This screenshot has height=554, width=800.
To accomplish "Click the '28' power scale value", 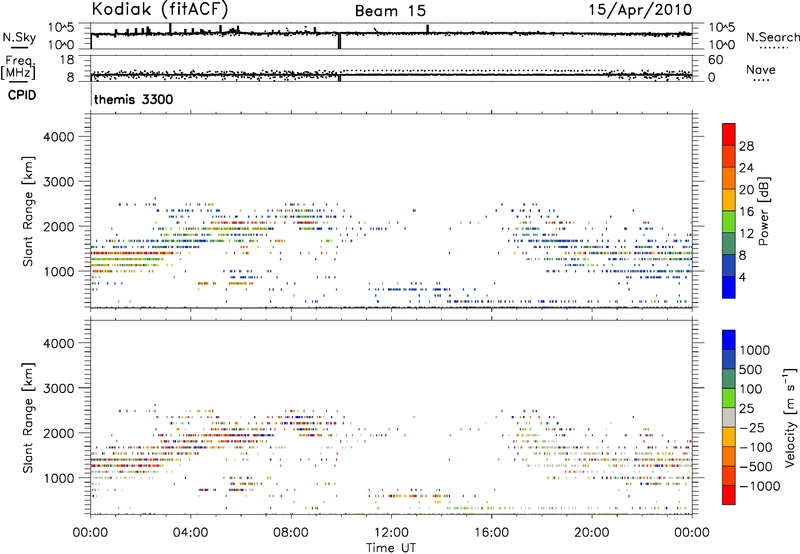I will 746,146.
